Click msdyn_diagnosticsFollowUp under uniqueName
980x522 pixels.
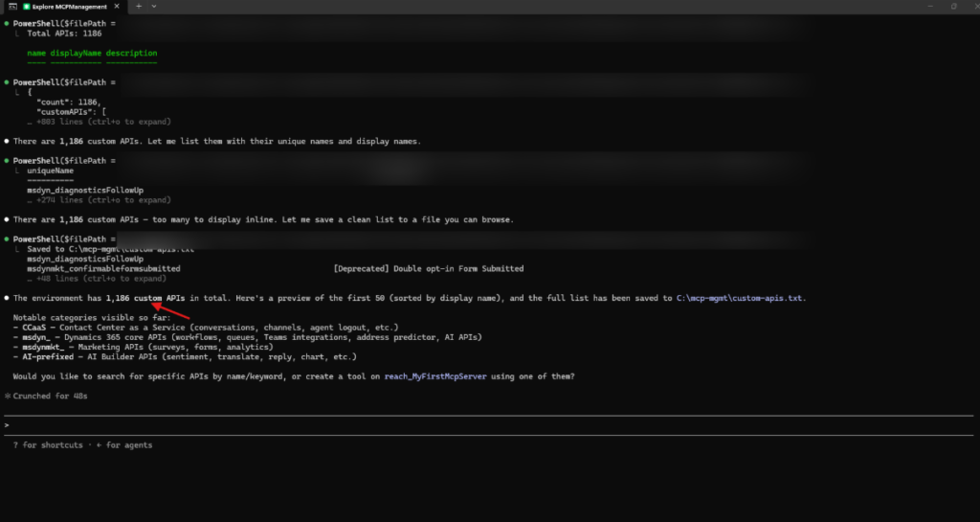85,190
